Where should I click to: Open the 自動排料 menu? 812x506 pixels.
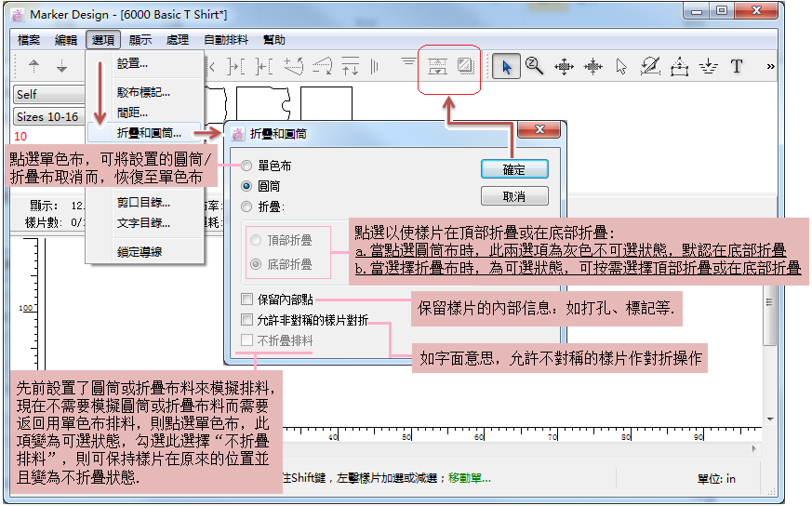click(226, 40)
